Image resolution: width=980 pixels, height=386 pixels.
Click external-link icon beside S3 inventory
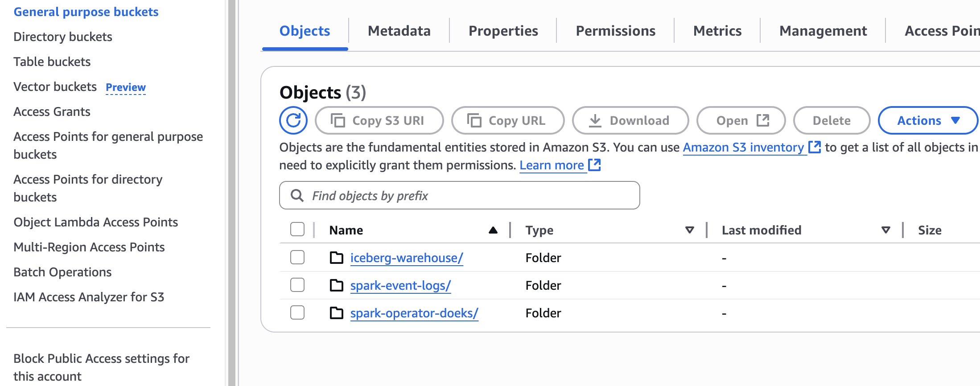click(815, 147)
